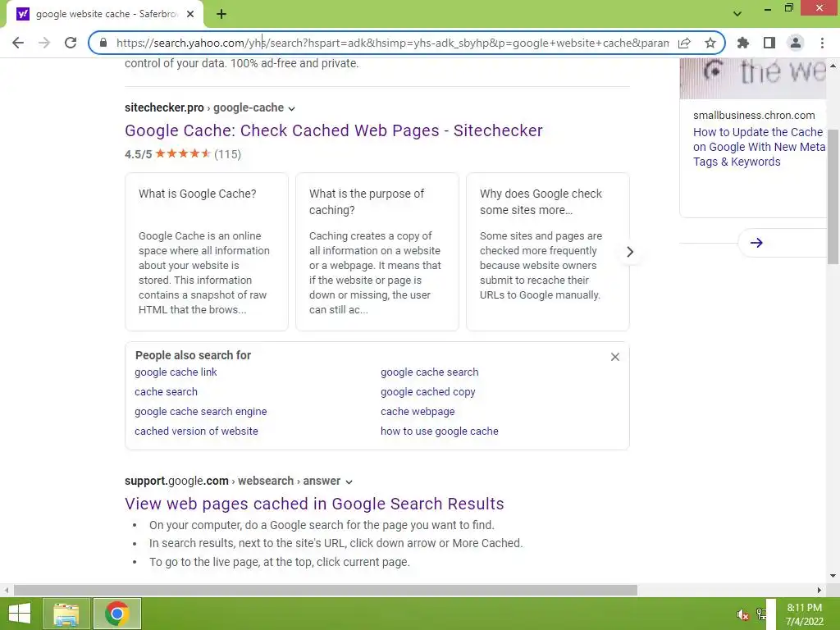Click the muted volume tray icon
This screenshot has height=630, width=840.
(742, 614)
